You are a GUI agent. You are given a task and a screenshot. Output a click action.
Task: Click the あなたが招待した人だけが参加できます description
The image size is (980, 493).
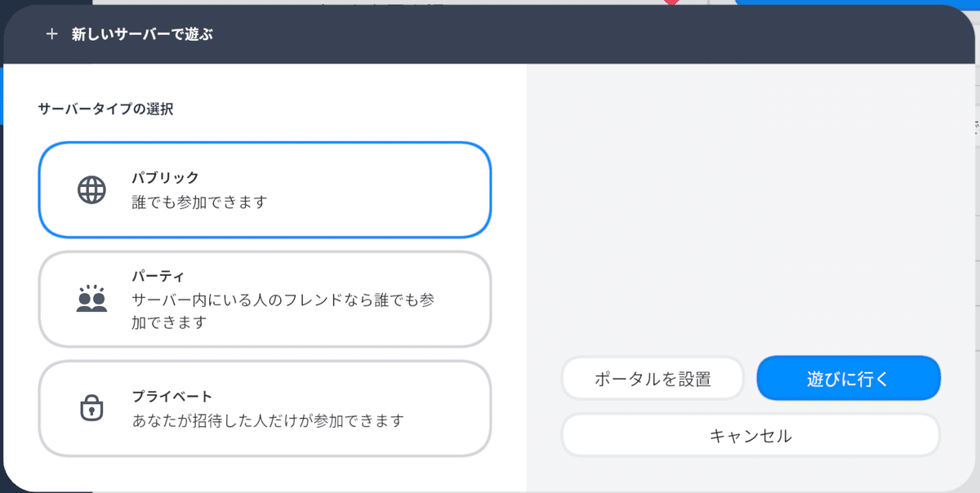268,421
